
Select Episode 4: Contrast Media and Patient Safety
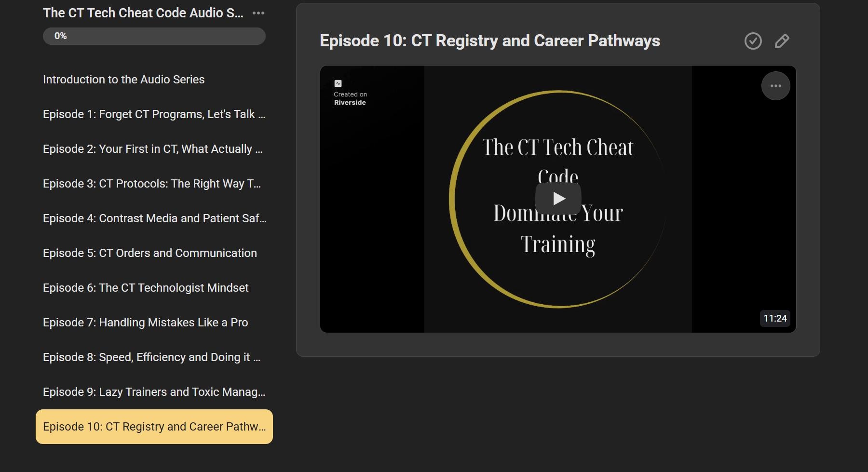point(154,218)
